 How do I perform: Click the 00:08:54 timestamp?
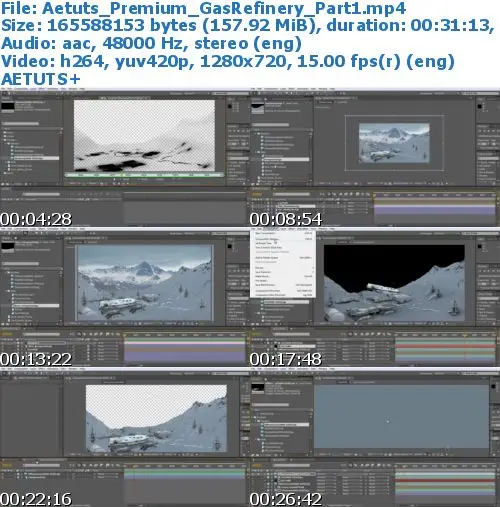(286, 219)
